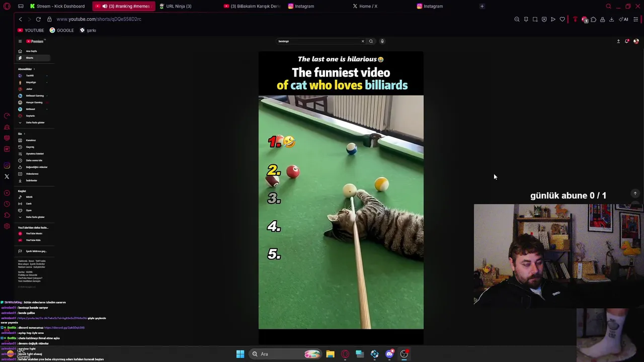
Task: Open Opera sidebar settings gear
Action: click(7, 226)
